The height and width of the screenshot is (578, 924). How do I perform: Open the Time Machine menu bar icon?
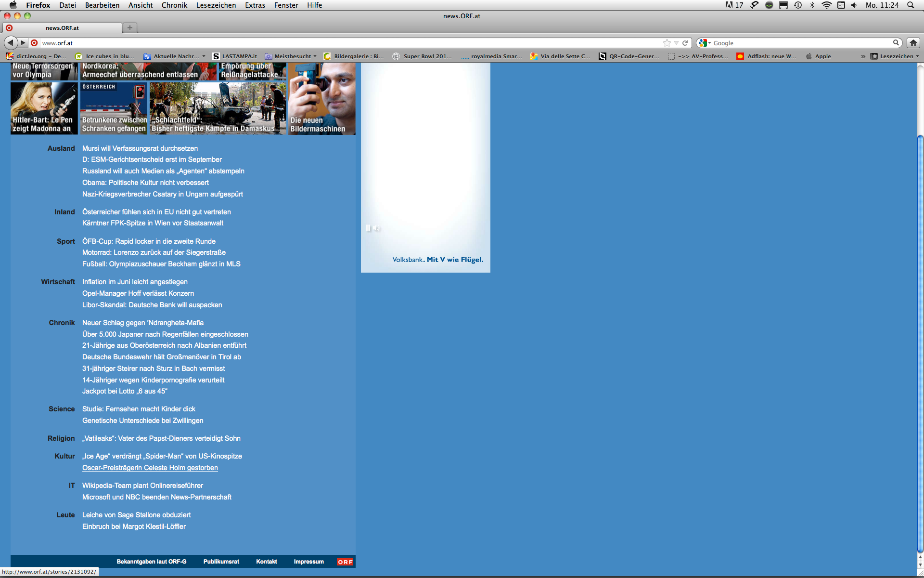(x=798, y=5)
